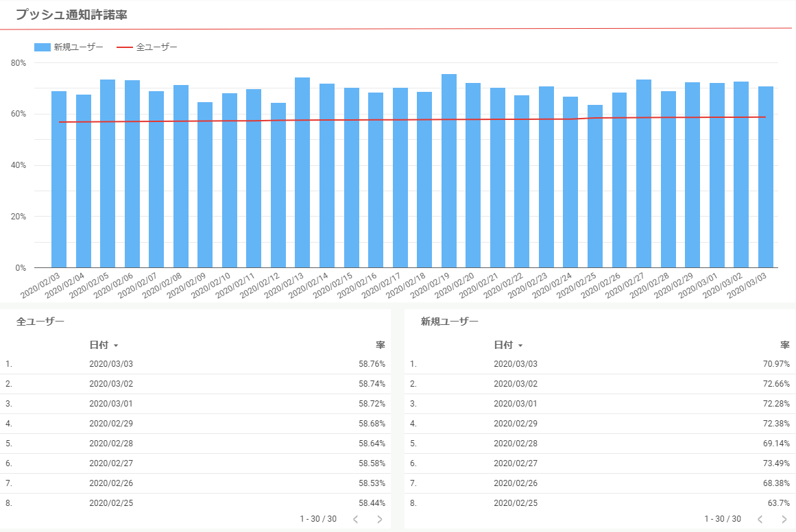Click 2020/03/02 date in 全ユーザー table
Image resolution: width=796 pixels, height=532 pixels.
[x=111, y=384]
